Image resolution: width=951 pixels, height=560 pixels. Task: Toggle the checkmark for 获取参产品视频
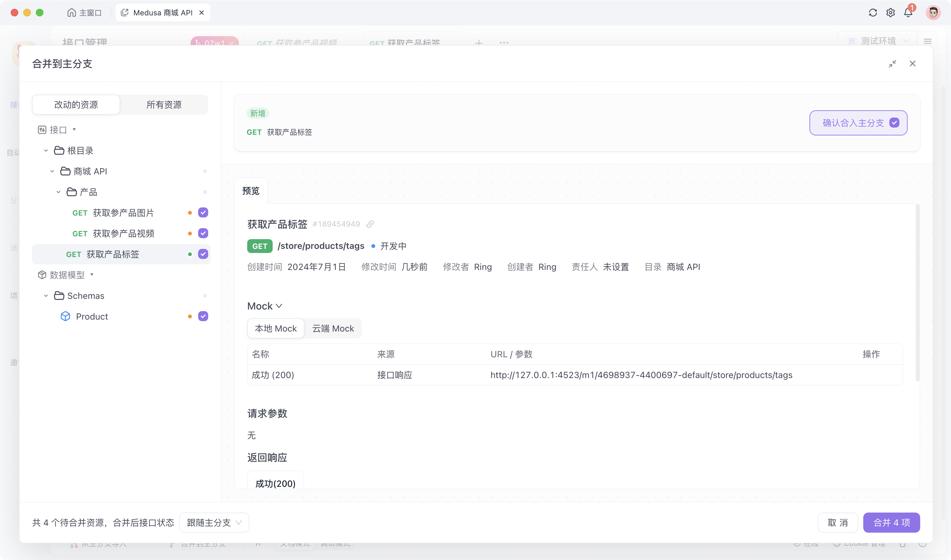click(203, 233)
